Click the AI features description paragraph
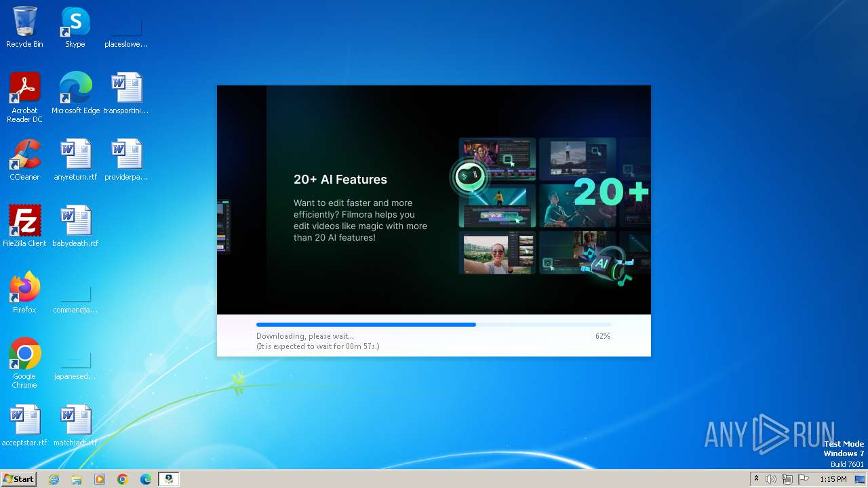The image size is (868, 488). click(360, 220)
